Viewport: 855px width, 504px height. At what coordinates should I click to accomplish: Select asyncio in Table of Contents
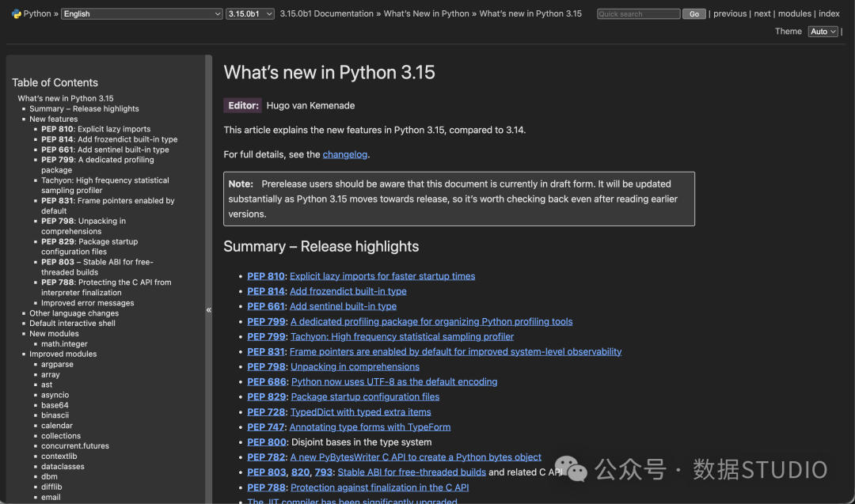click(55, 395)
